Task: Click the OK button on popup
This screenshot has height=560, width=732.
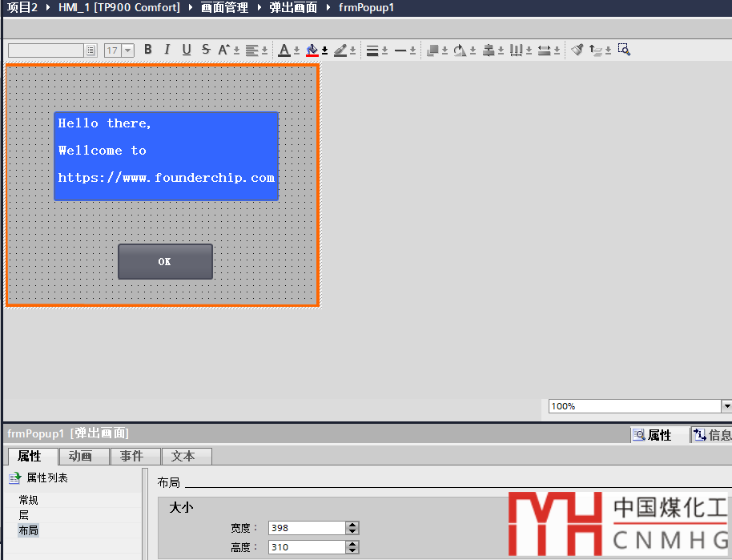Action: (165, 262)
